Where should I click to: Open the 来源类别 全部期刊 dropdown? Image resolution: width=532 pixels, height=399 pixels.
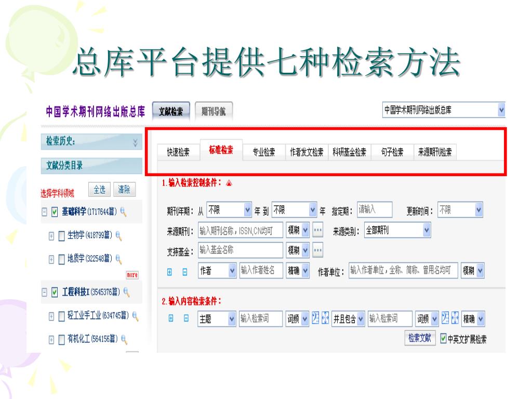427,230
